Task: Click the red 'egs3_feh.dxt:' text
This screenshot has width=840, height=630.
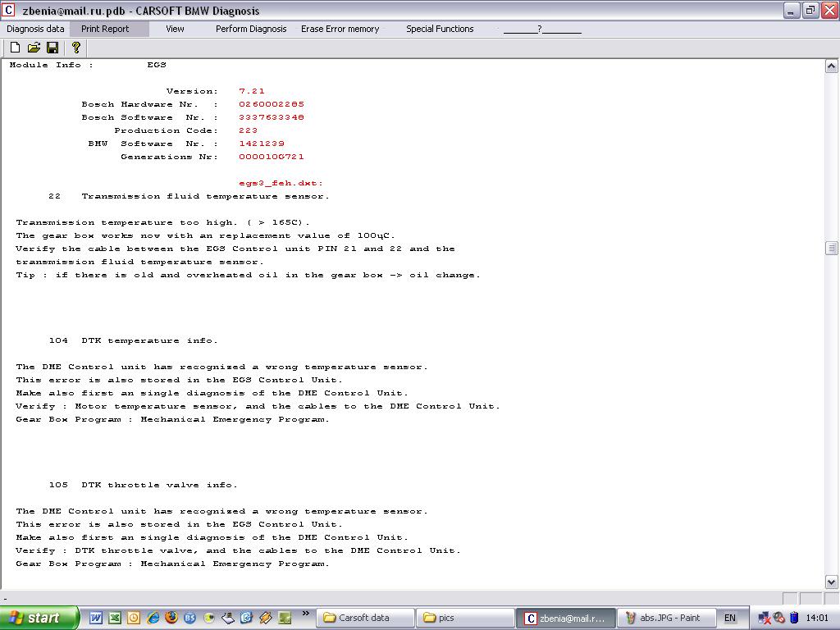Action: [281, 183]
